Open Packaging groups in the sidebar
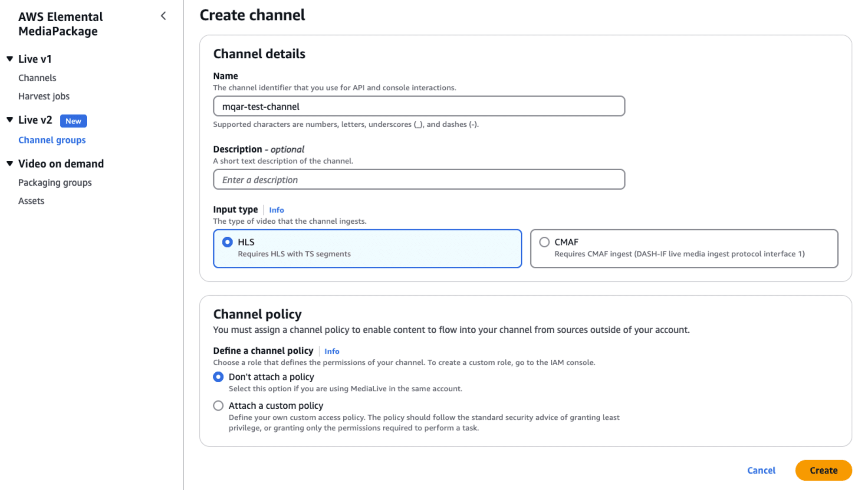868x490 pixels. tap(55, 182)
